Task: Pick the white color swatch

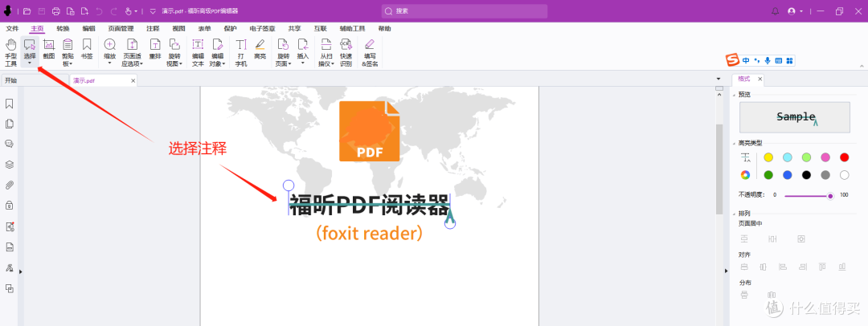Action: 844,175
